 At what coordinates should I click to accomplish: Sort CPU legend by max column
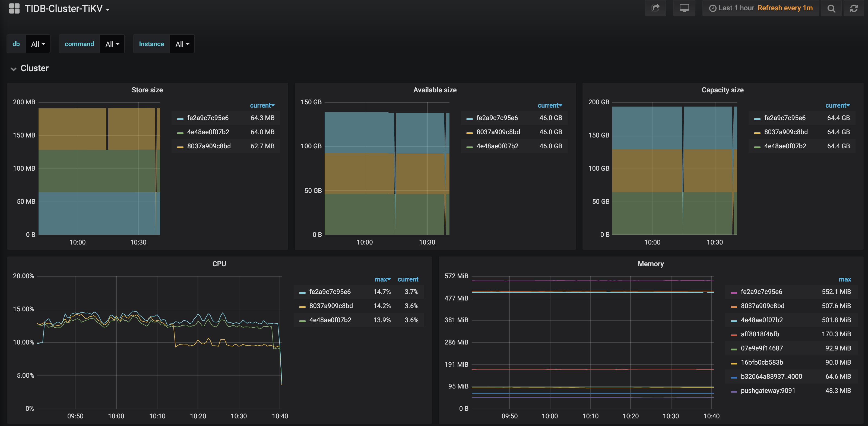tap(382, 279)
